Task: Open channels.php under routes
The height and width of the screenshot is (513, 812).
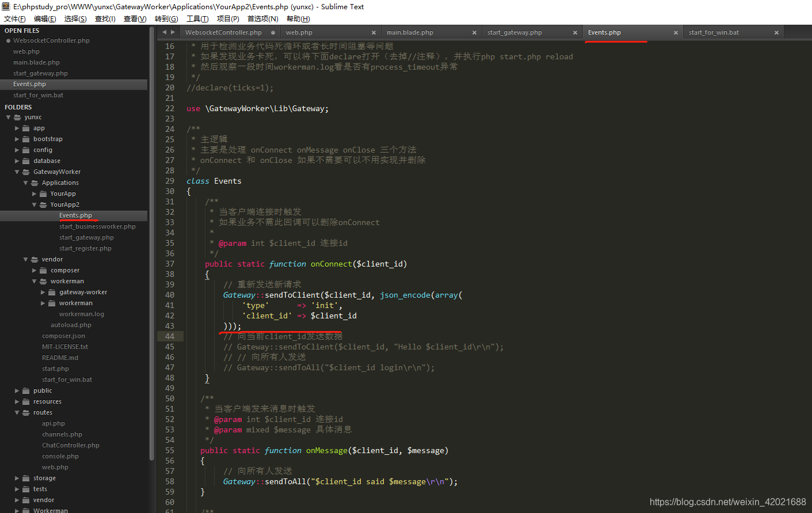Action: [62, 434]
